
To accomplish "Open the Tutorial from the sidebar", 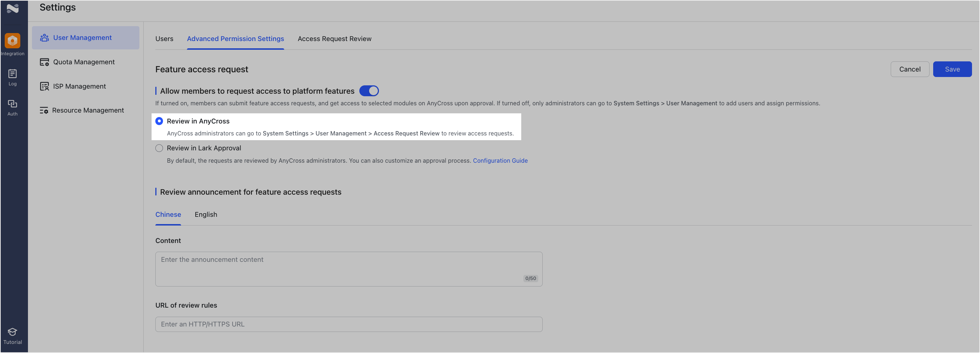I will [13, 335].
